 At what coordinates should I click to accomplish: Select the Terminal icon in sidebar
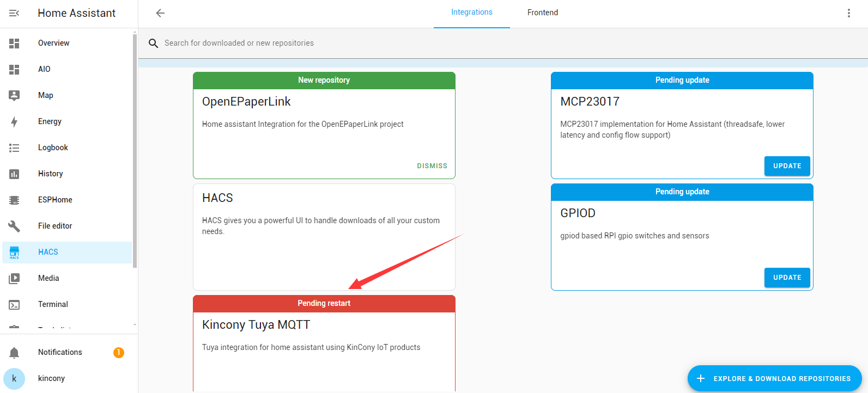click(14, 304)
